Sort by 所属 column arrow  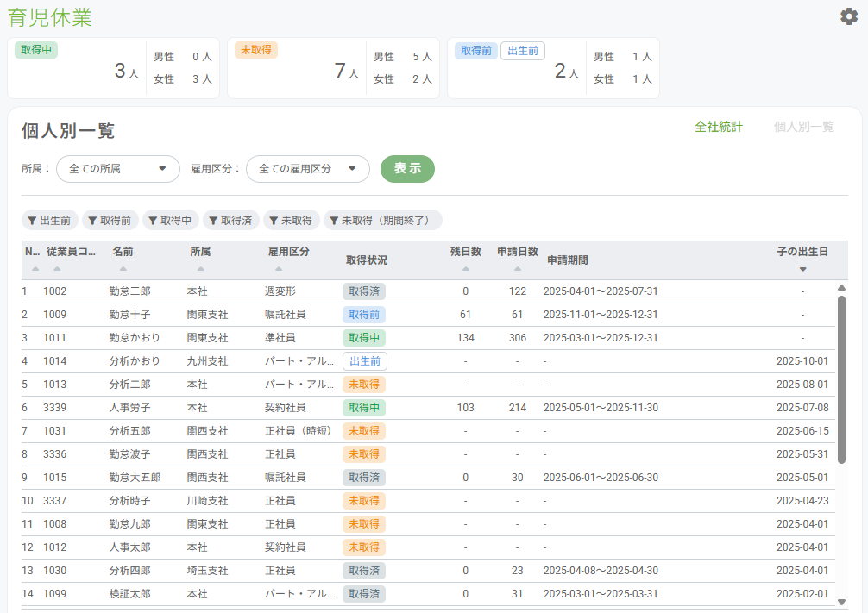(200, 269)
